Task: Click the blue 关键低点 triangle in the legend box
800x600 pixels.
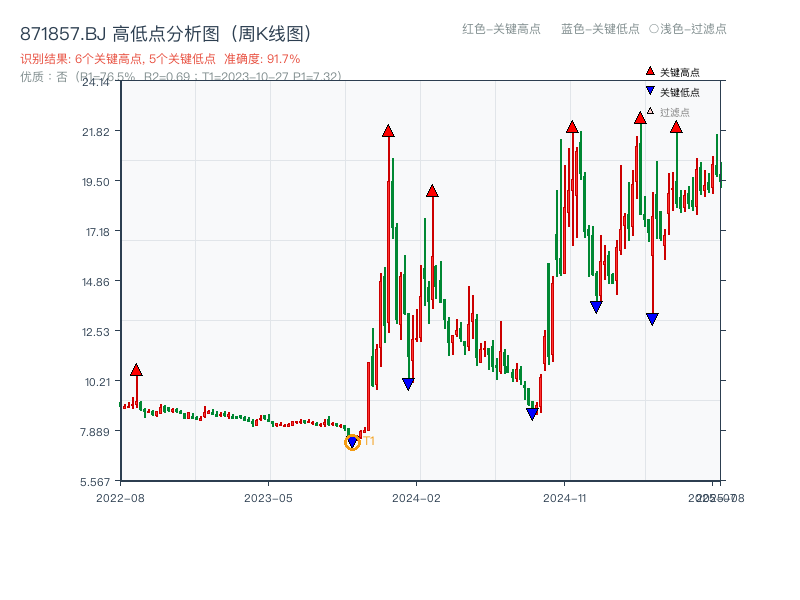Action: (x=649, y=91)
